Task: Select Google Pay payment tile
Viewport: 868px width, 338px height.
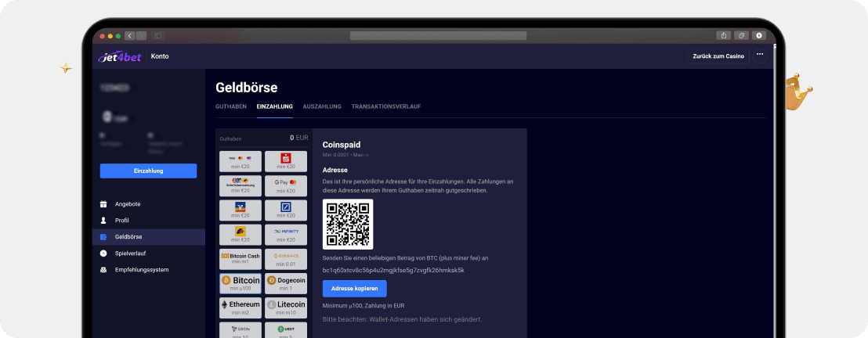Action: 285,185
